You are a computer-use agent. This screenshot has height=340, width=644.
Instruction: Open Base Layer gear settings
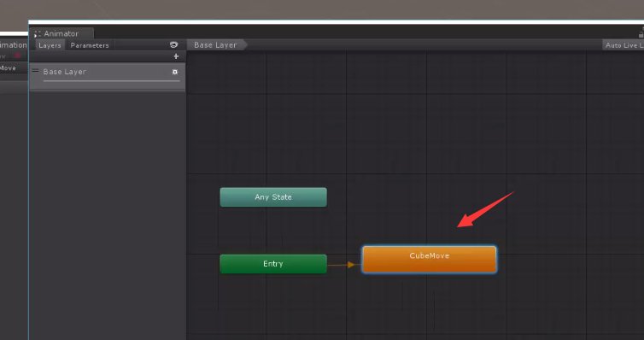click(x=175, y=72)
